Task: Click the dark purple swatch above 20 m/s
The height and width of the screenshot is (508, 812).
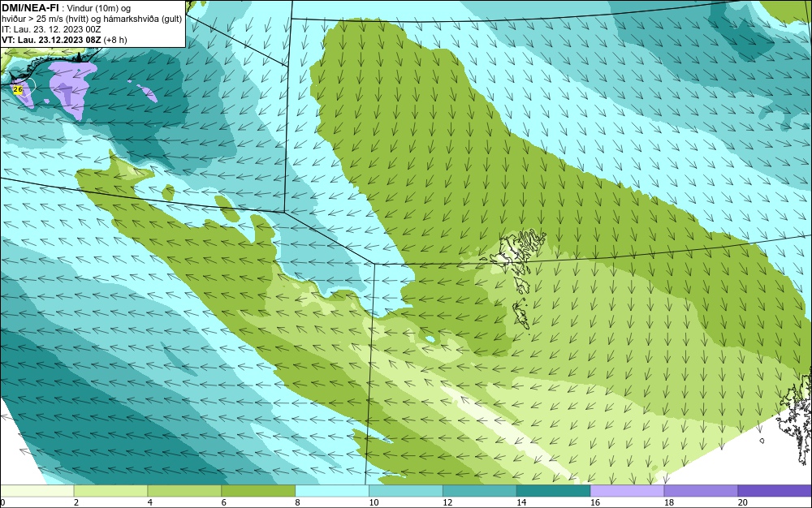Action: [x=775, y=490]
